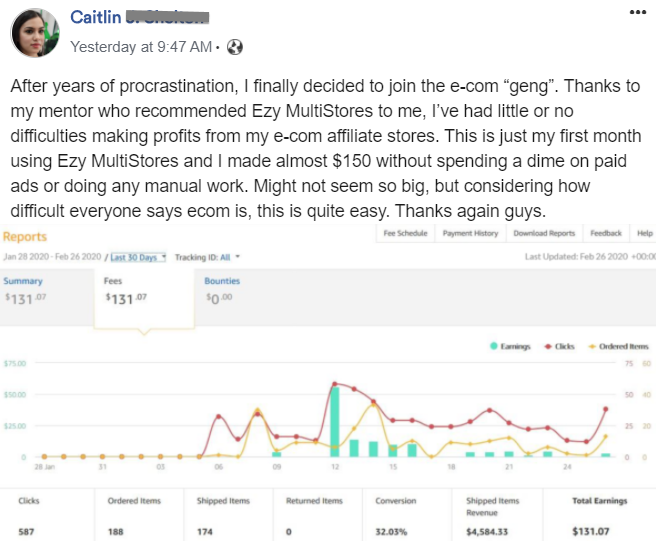
Task: Open Payment History
Action: click(x=470, y=233)
